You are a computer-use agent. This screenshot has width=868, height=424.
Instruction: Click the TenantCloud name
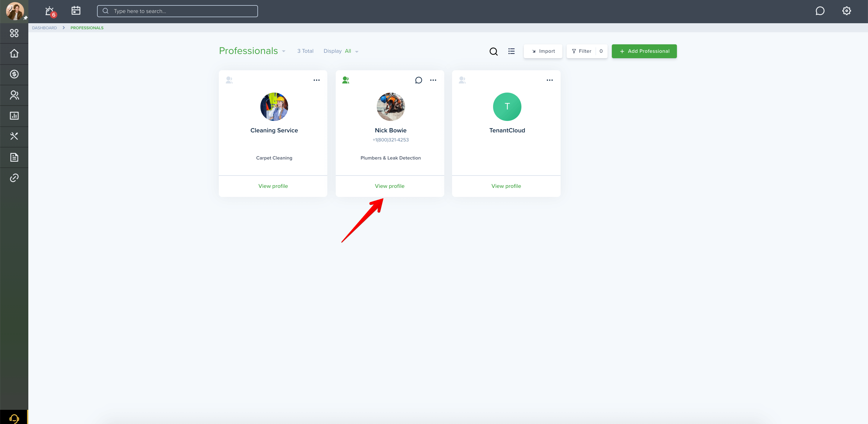(x=507, y=131)
